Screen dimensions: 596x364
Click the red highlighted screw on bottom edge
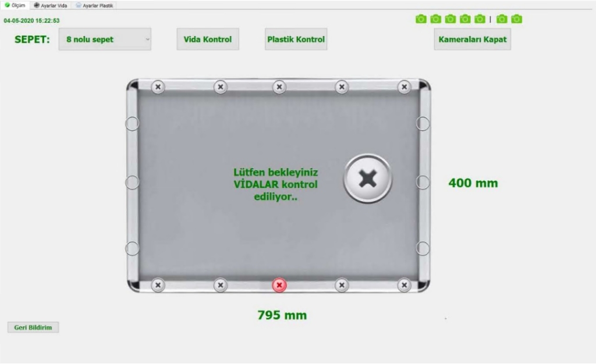pyautogui.click(x=279, y=285)
